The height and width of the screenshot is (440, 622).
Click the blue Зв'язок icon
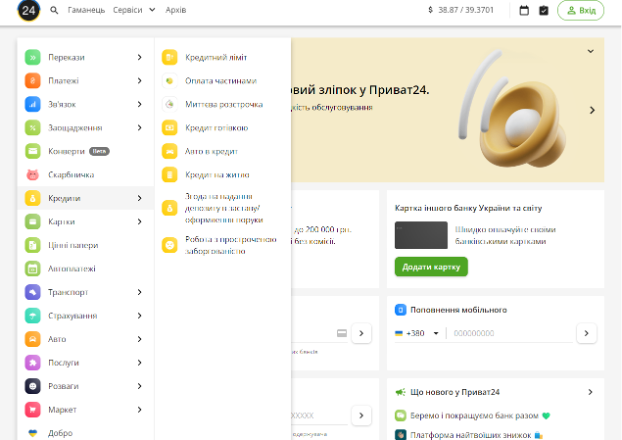(33, 104)
